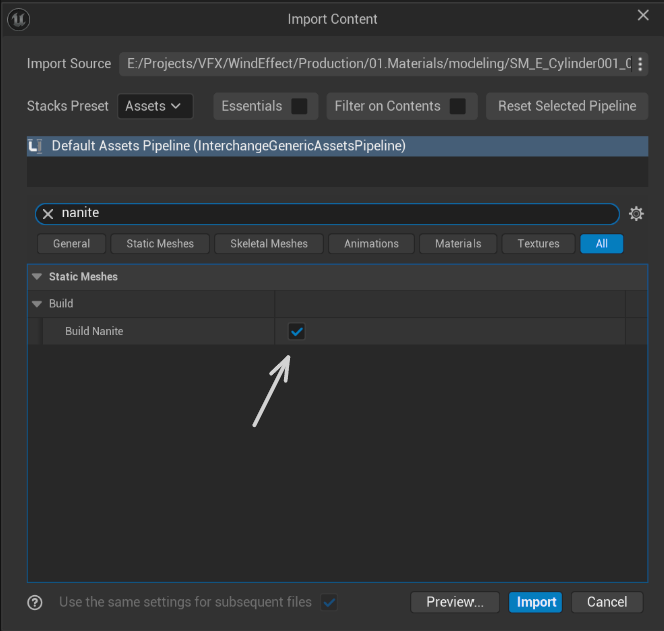This screenshot has width=664, height=631.
Task: Switch to the Materials filter tab
Action: (x=458, y=243)
